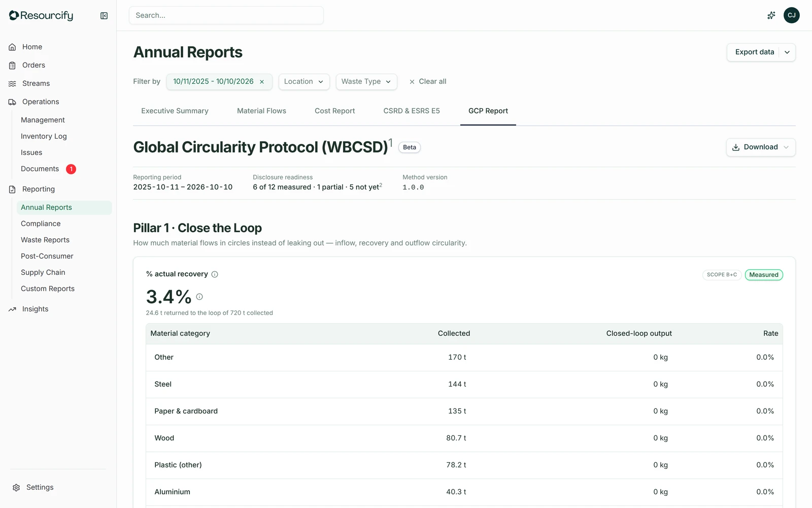The height and width of the screenshot is (508, 812).
Task: Click the Rate column header
Action: tap(770, 334)
